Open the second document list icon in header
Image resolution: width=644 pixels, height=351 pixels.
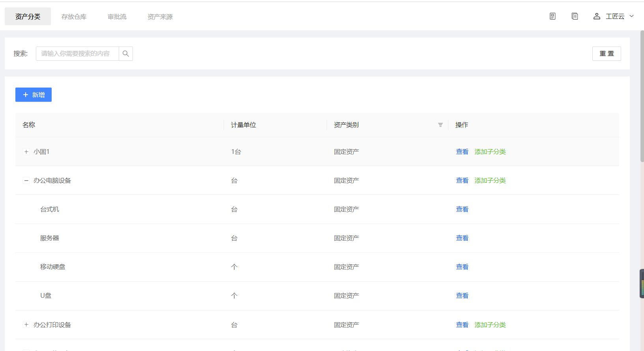[x=575, y=16]
